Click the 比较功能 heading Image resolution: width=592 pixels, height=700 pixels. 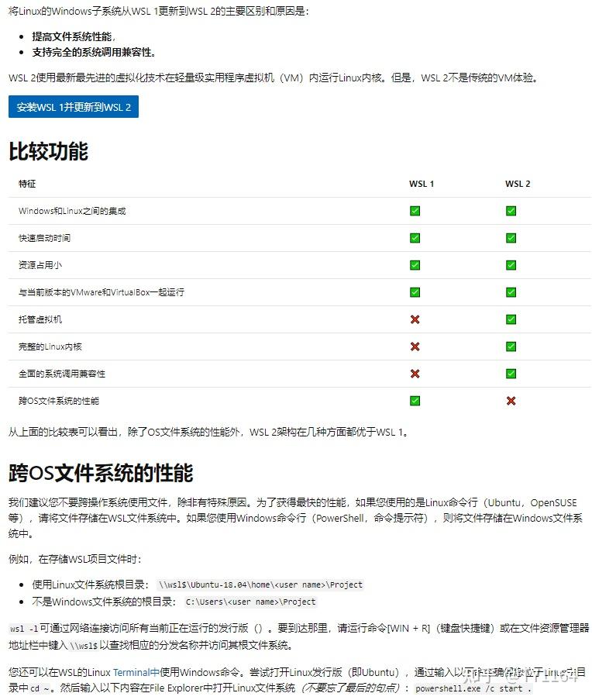click(x=49, y=151)
